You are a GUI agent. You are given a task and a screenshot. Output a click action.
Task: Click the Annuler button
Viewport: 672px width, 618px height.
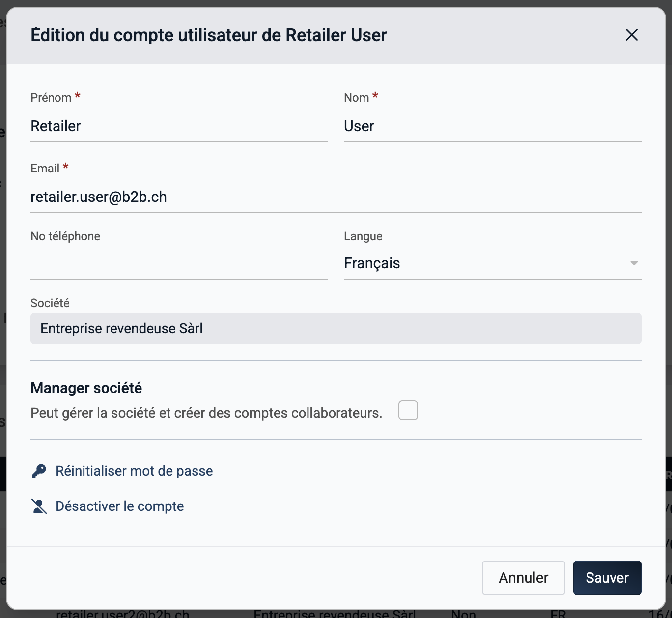click(x=524, y=578)
